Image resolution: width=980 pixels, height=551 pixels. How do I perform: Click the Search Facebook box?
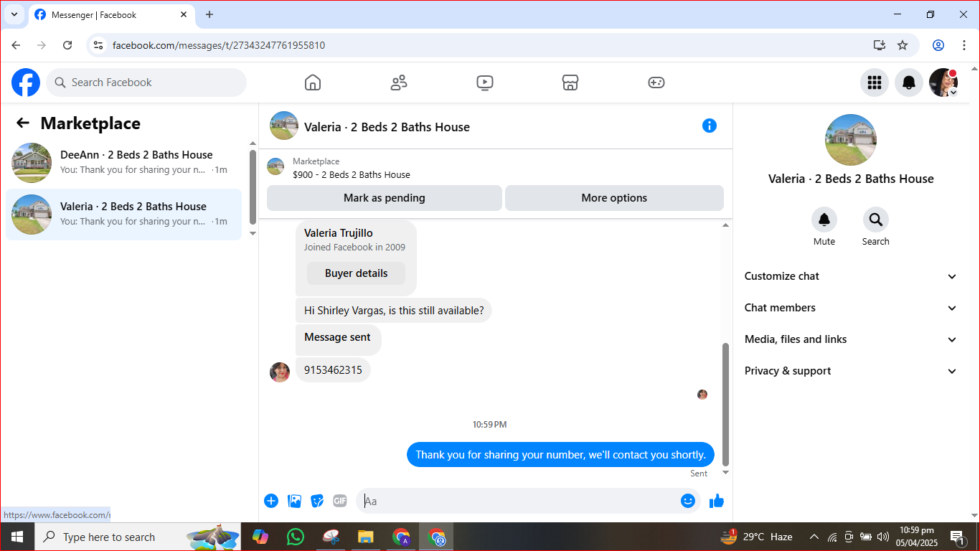point(146,83)
